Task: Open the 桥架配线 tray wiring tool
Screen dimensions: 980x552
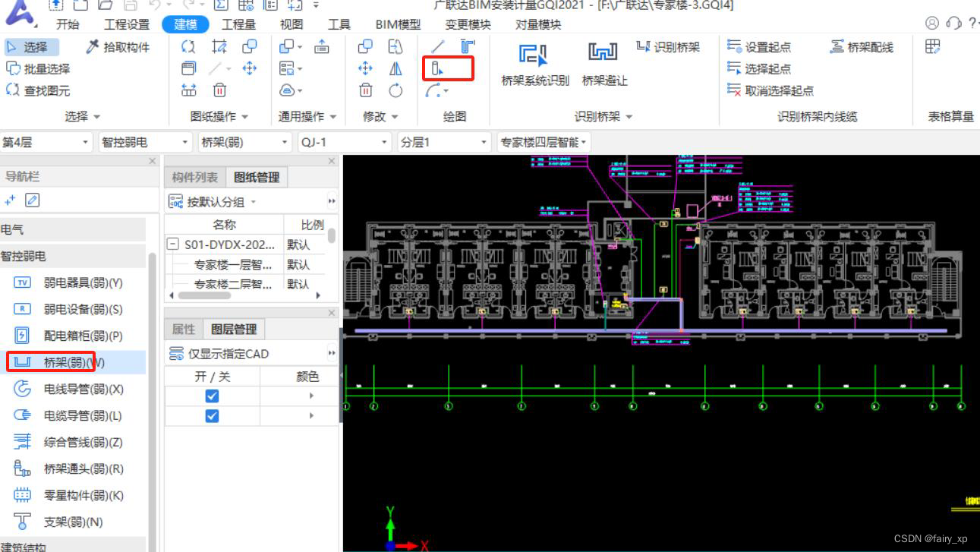Action: pos(862,47)
